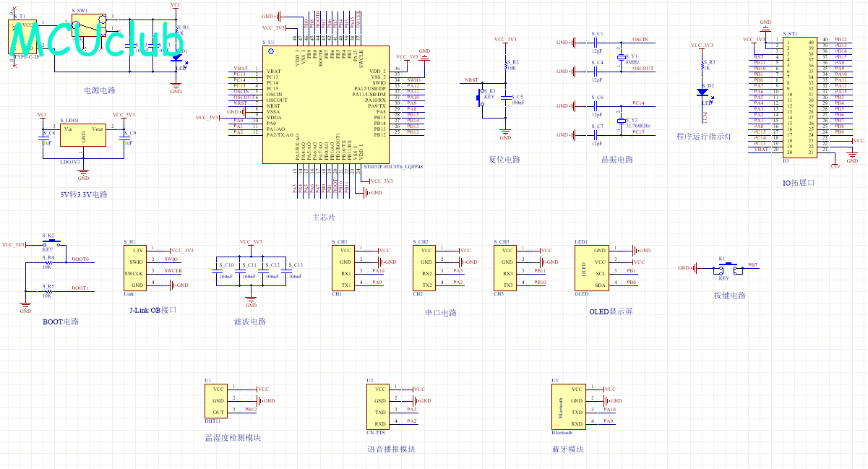Click the 'OLED显示屏' section title
The width and height of the screenshot is (868, 469).
[x=611, y=311]
